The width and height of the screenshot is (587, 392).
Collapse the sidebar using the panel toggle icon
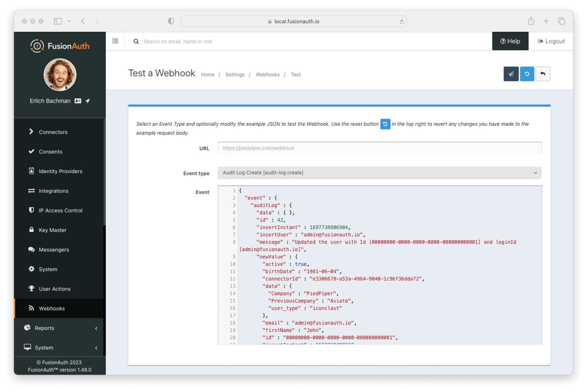115,41
